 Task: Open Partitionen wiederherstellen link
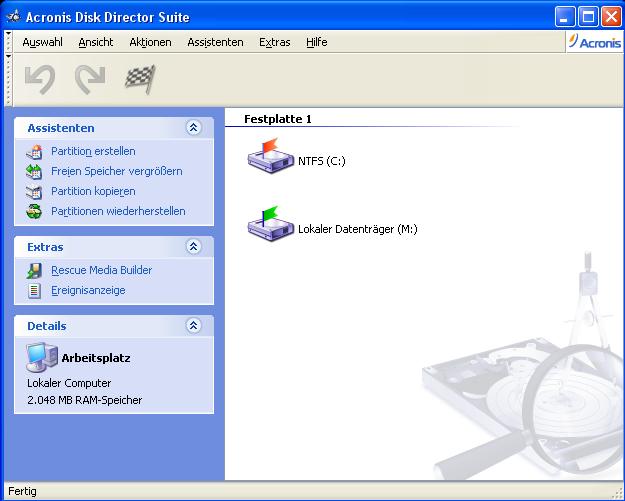tap(118, 211)
